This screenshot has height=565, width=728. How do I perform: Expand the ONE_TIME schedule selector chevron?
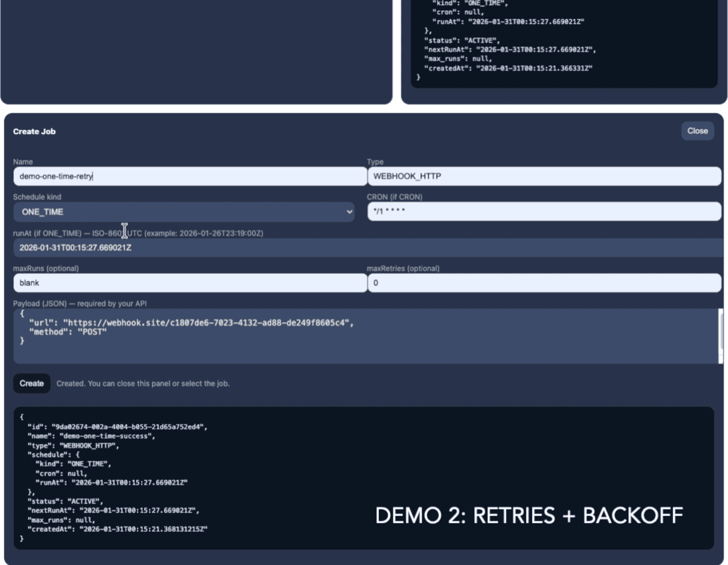349,212
